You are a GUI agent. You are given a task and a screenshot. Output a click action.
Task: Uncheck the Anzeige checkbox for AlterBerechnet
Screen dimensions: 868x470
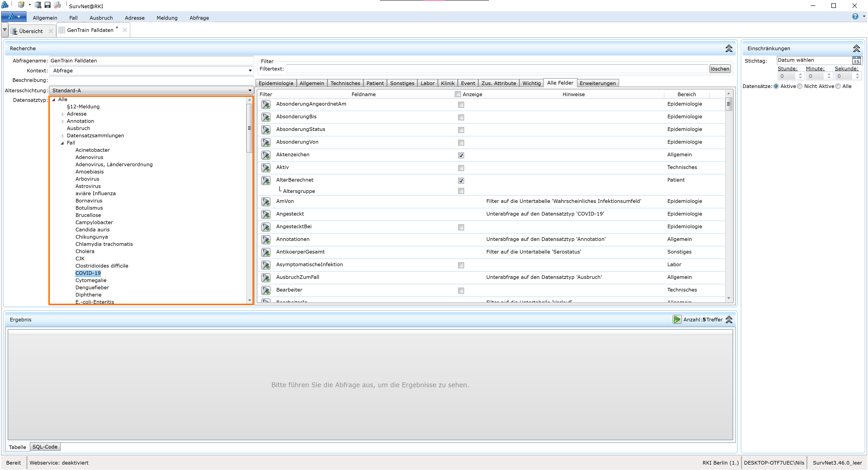tap(461, 180)
